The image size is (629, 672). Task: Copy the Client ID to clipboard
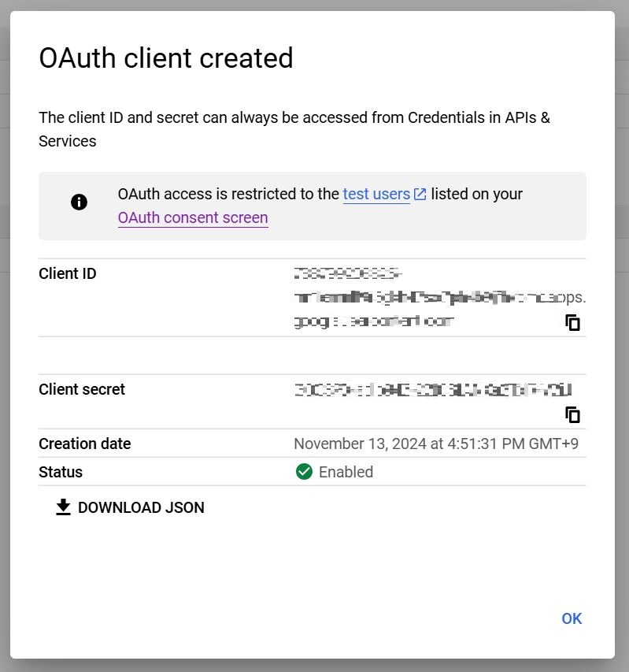coord(573,322)
